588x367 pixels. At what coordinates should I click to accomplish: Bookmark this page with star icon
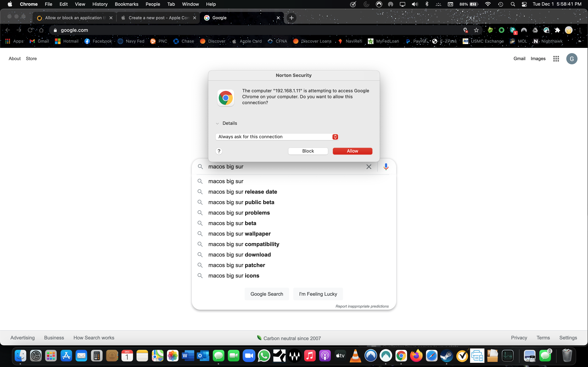tap(476, 30)
